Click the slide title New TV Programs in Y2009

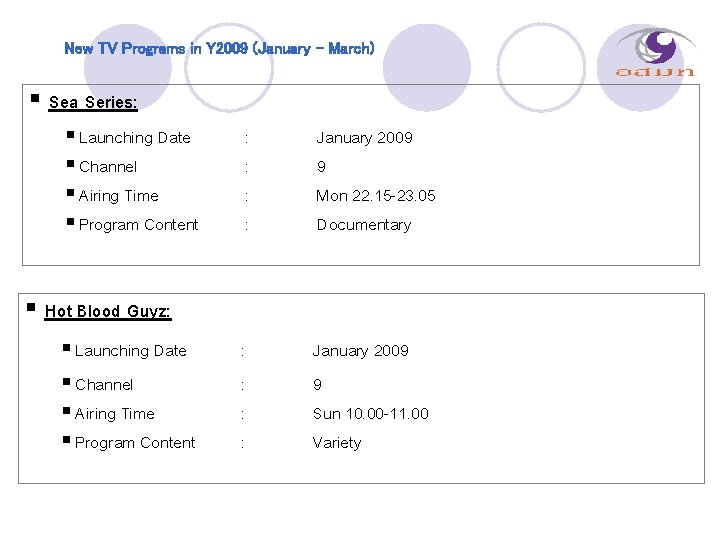(219, 48)
